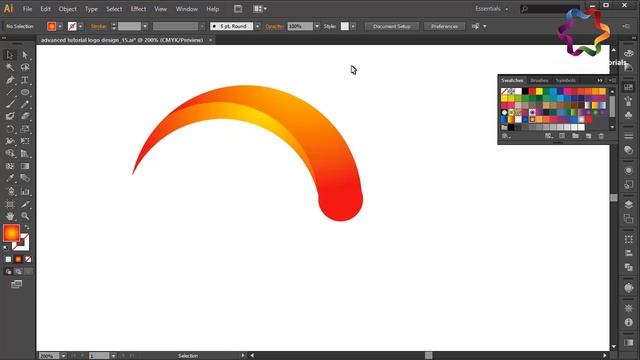640x360 pixels.
Task: Open the stroke color dropdown in control bar
Action: tap(80, 27)
